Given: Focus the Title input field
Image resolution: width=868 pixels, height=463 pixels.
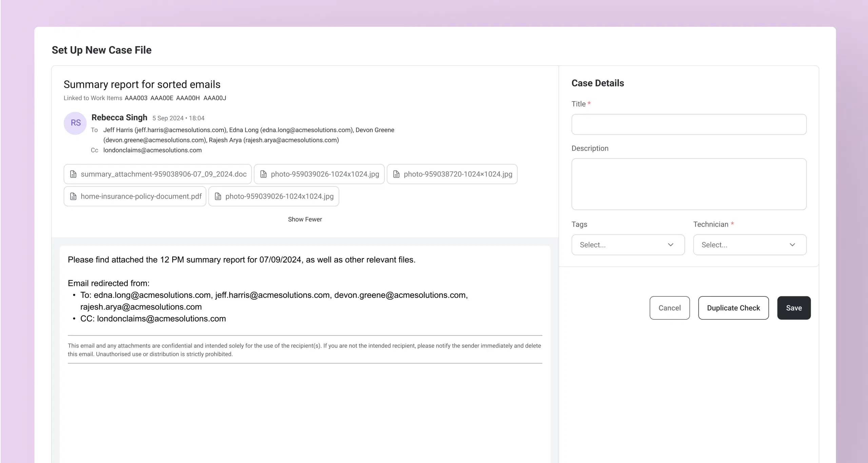Looking at the screenshot, I should (x=689, y=124).
